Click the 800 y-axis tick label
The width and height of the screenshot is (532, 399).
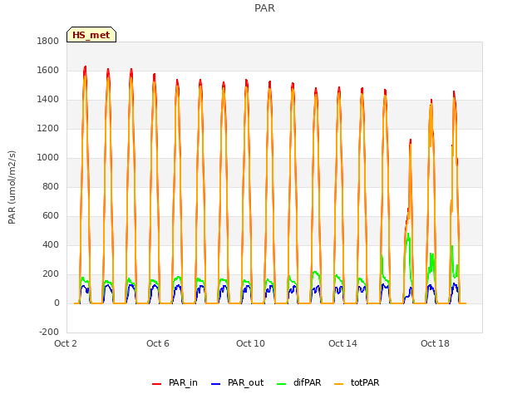[x=51, y=186]
